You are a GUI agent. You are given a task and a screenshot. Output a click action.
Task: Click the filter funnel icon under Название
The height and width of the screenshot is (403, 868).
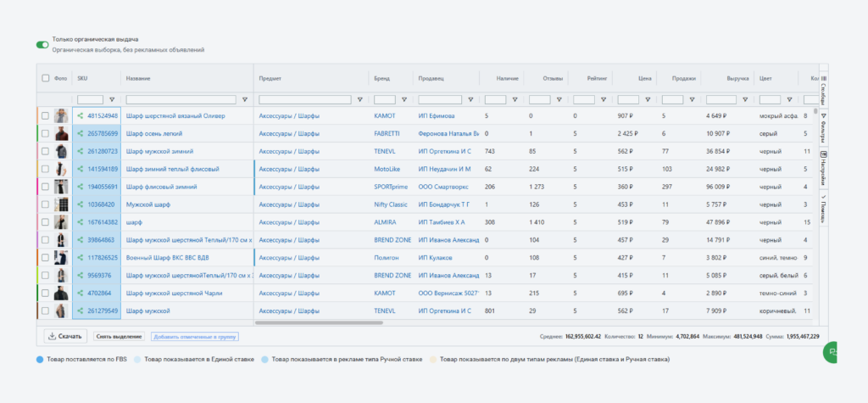tap(245, 99)
